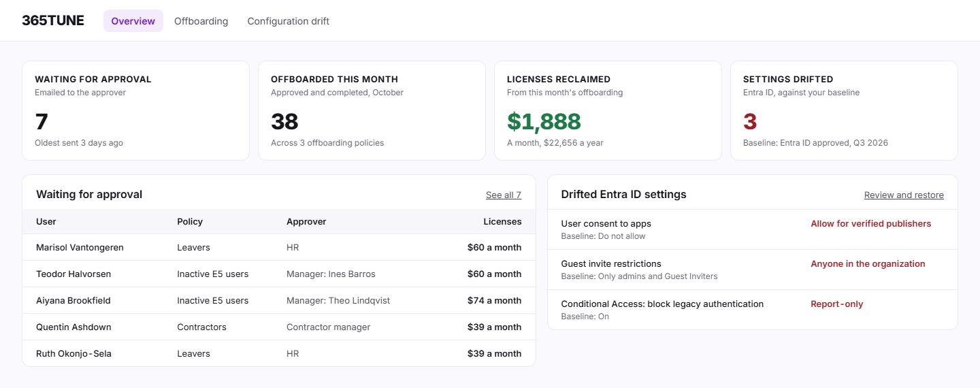Click the Policy column header
Image resolution: width=980 pixels, height=388 pixels.
pyautogui.click(x=190, y=221)
